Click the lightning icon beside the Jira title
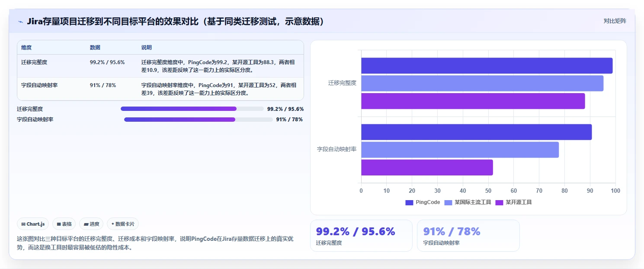This screenshot has width=644, height=269. 20,21
